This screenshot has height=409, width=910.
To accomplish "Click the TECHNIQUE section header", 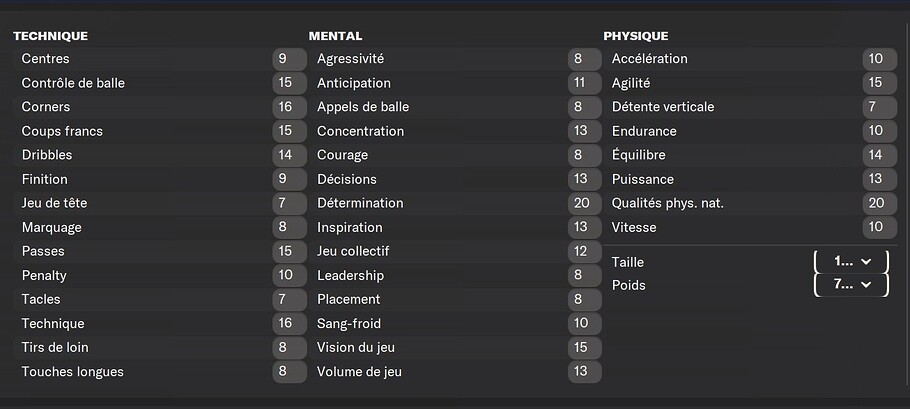I will 50,36.
